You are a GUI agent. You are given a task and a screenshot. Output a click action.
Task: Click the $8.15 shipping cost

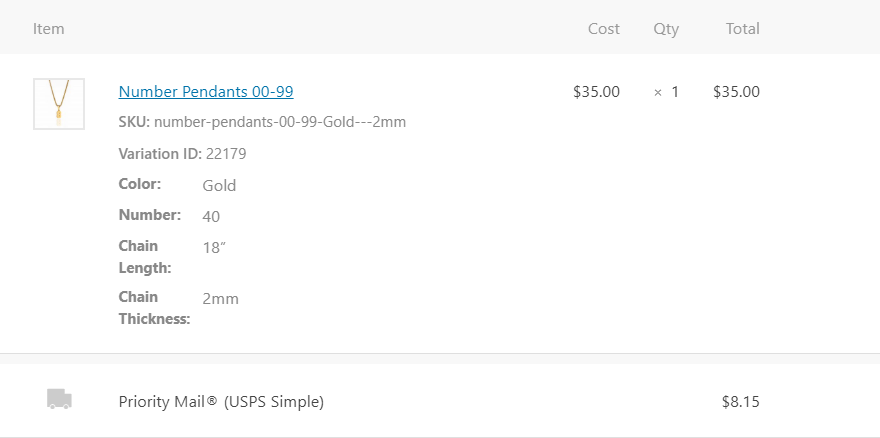click(740, 402)
